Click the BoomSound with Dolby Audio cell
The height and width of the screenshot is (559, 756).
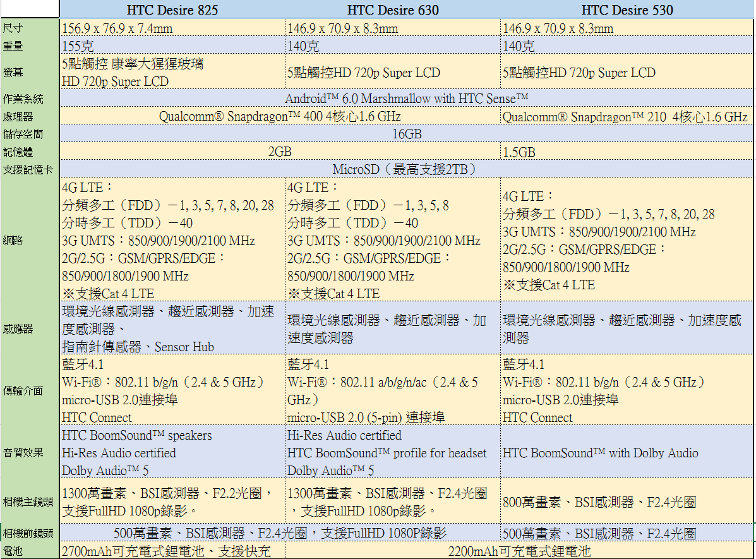click(627, 452)
